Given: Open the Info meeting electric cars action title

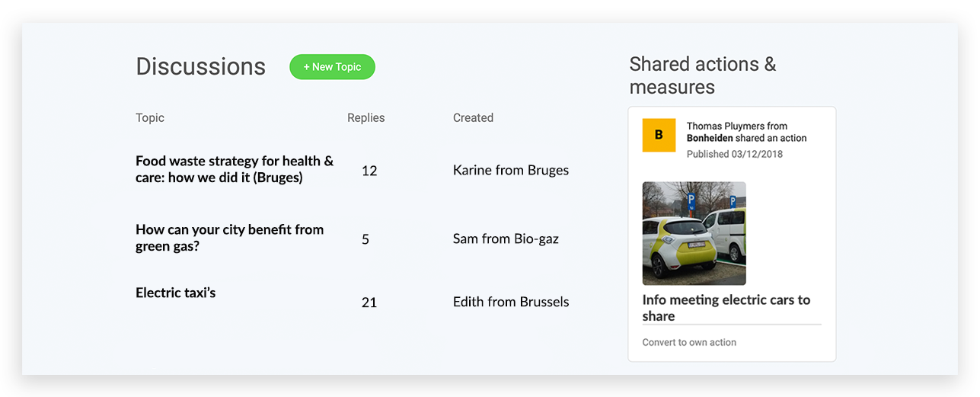Looking at the screenshot, I should (726, 308).
